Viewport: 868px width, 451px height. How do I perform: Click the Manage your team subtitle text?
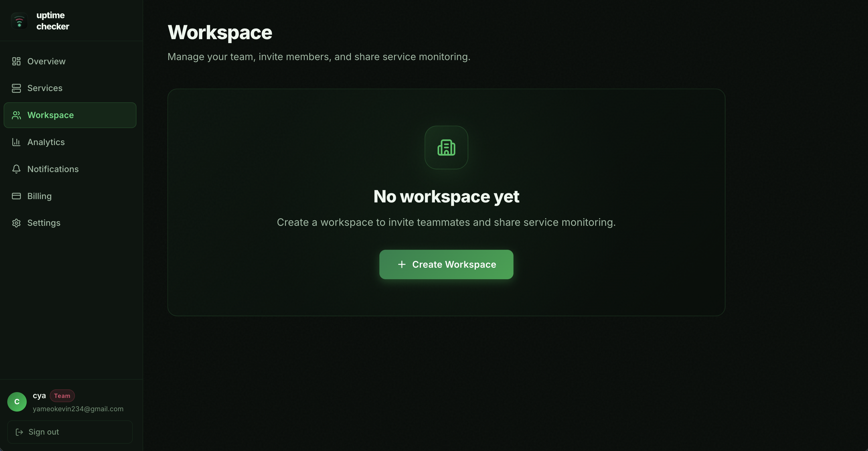point(319,57)
